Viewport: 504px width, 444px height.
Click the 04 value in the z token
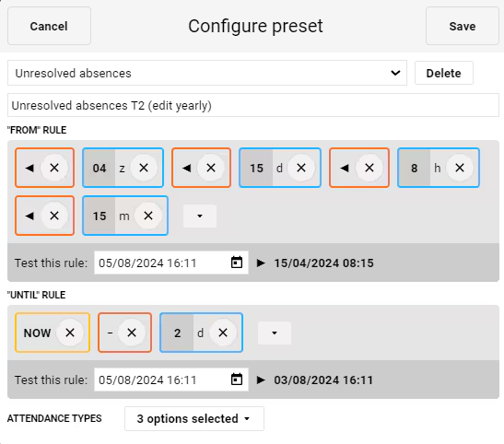click(x=100, y=168)
